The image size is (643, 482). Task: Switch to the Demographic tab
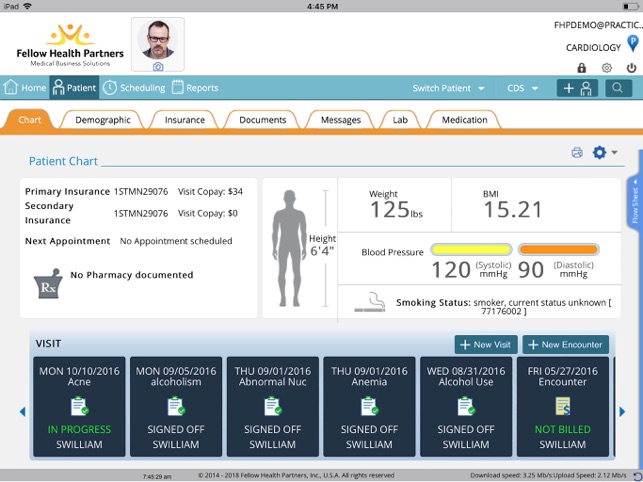[103, 120]
